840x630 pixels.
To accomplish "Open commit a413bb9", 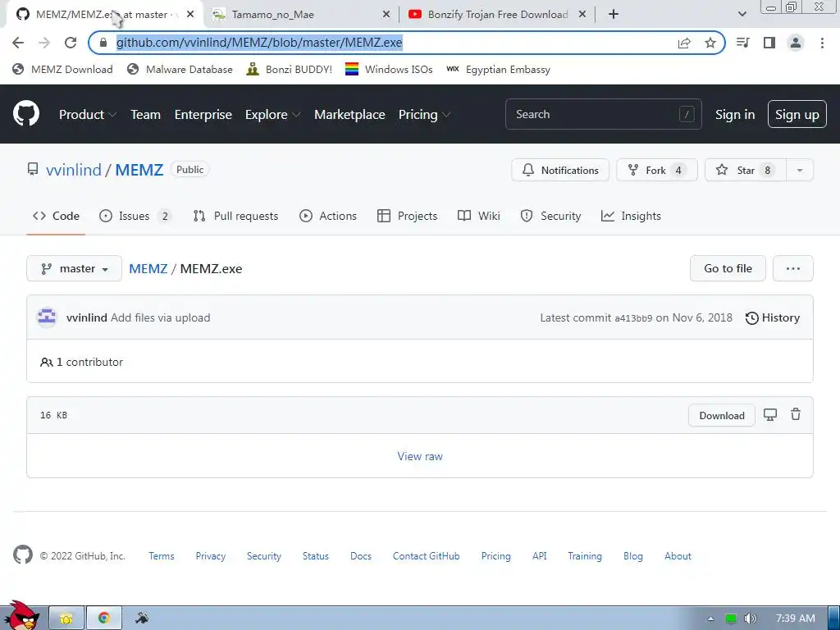I will tap(633, 318).
